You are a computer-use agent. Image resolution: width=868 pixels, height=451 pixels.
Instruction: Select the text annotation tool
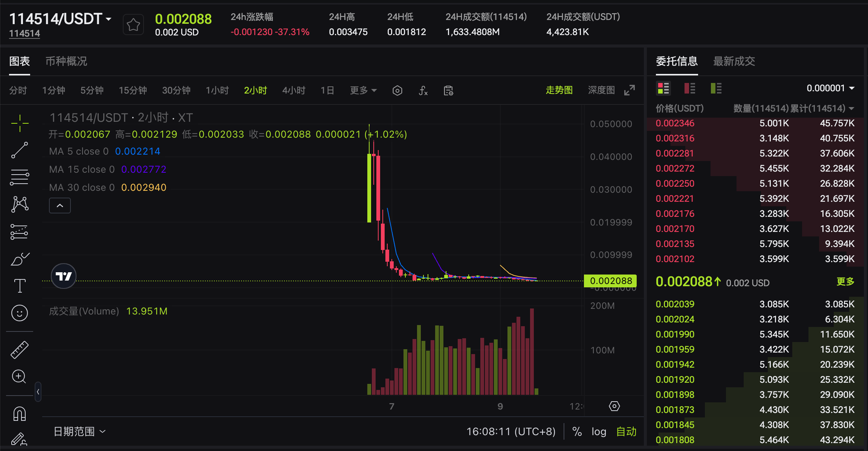[20, 285]
